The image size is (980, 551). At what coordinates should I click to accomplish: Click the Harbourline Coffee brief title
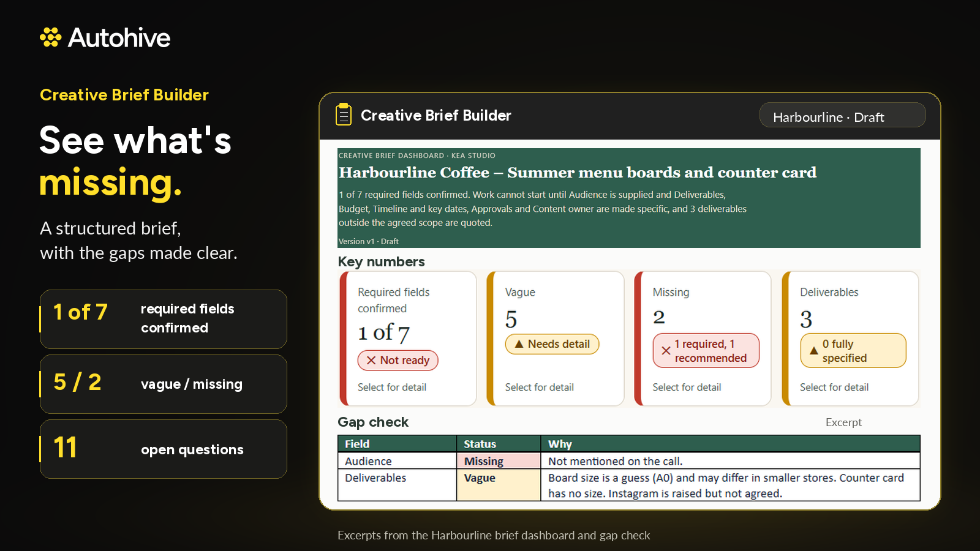click(578, 173)
